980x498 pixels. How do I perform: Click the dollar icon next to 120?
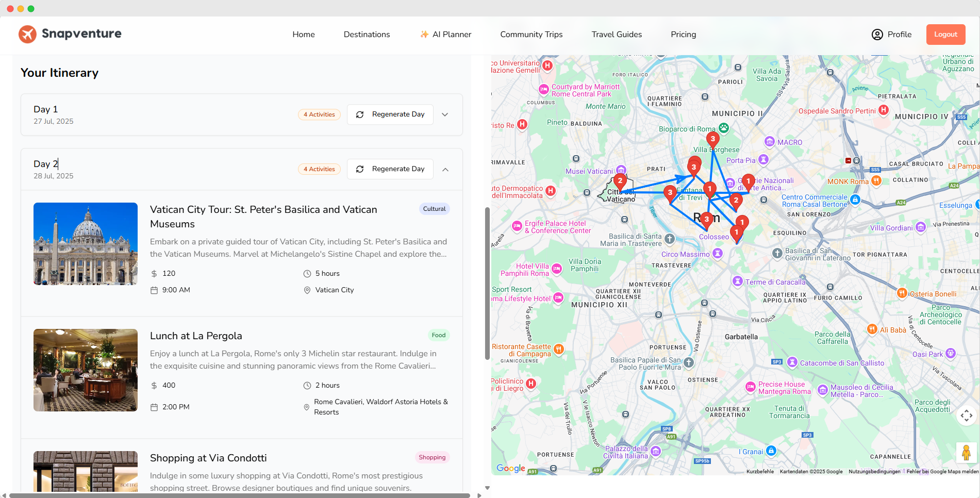(x=154, y=274)
